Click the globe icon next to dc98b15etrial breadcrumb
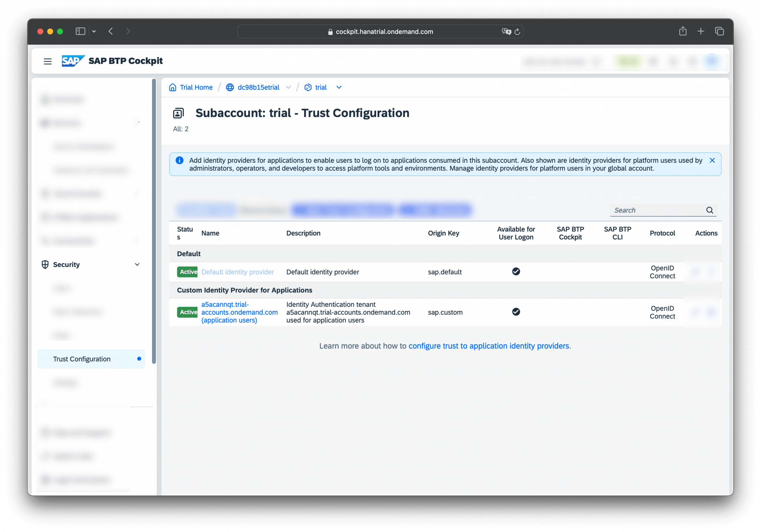This screenshot has height=532, width=761. click(x=229, y=87)
